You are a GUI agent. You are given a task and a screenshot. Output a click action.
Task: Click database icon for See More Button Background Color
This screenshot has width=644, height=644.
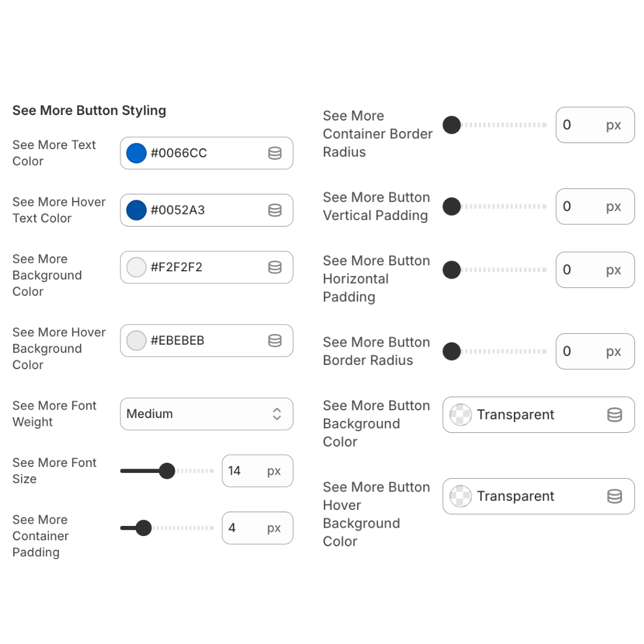(614, 415)
